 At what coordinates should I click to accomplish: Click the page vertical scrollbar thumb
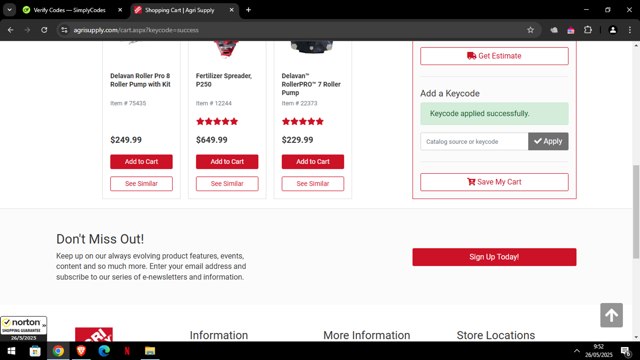pyautogui.click(x=636, y=211)
